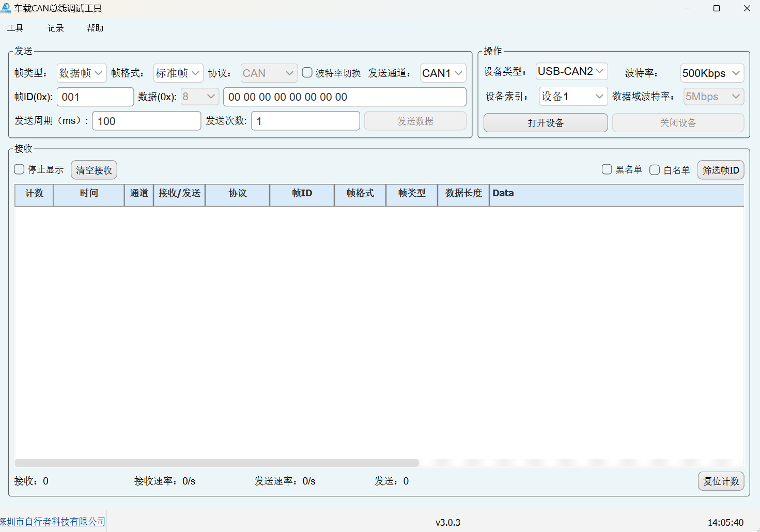Toggle the 停止显示 checkbox
The image size is (760, 532).
tap(20, 169)
